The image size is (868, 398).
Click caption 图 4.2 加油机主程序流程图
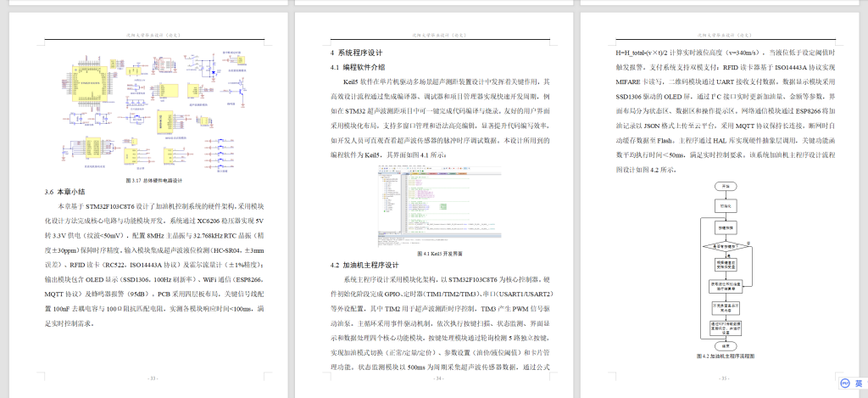726,356
